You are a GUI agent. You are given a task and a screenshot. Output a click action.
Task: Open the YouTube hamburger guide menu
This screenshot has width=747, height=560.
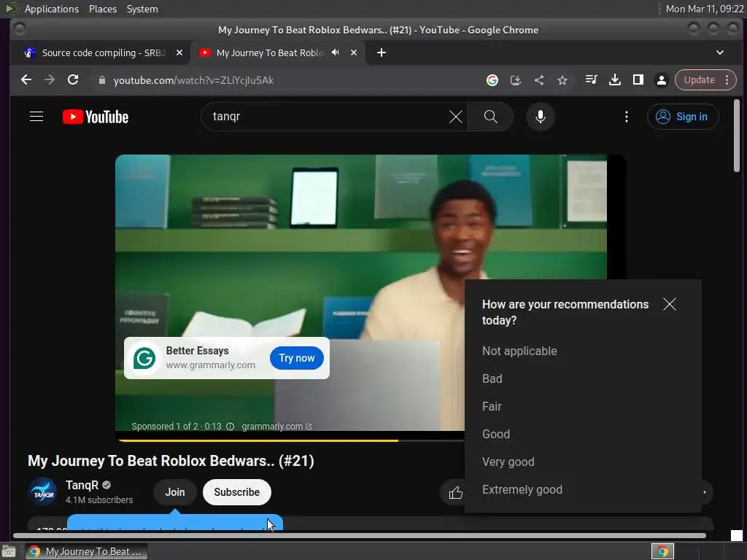tap(36, 117)
